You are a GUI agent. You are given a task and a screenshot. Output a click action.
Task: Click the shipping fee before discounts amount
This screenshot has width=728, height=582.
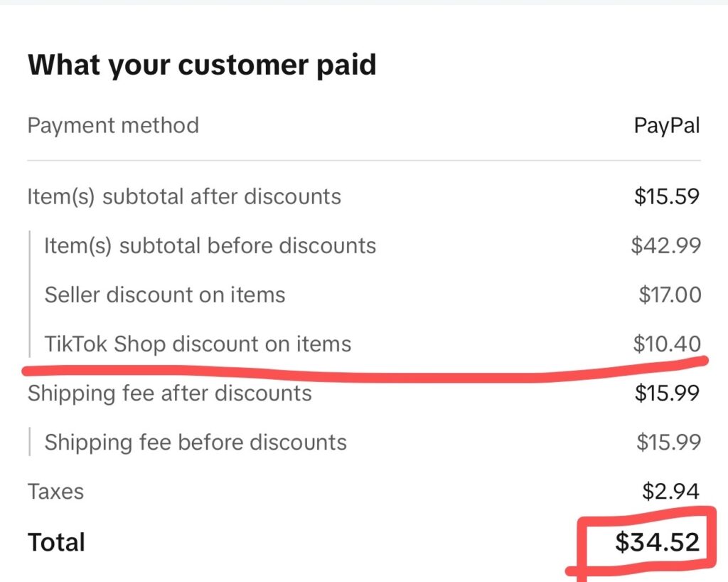(668, 443)
